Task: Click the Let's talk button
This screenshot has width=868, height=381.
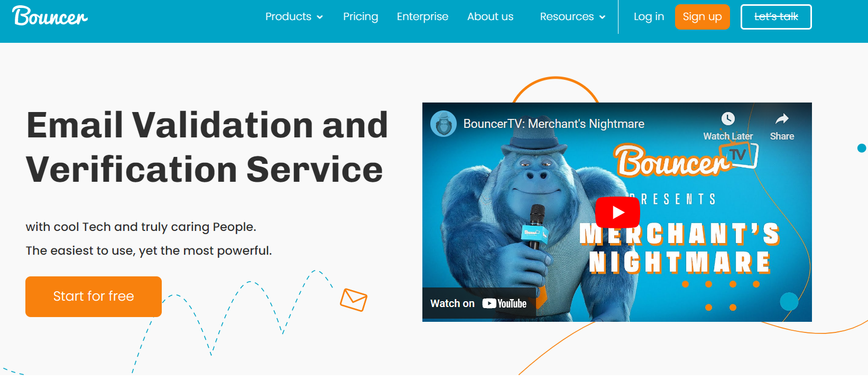Action: point(776,17)
